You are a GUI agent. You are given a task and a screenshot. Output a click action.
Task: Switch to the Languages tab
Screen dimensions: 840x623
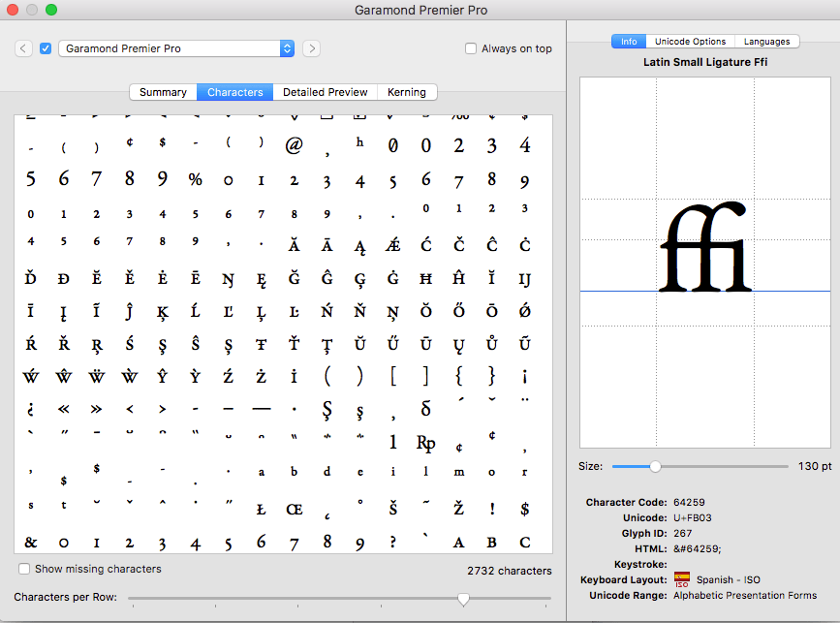tap(767, 41)
